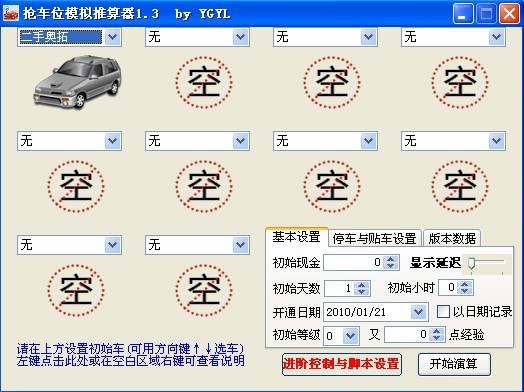Increase 点经验 points with the up arrow
This screenshot has width=524, height=392.
436,331
